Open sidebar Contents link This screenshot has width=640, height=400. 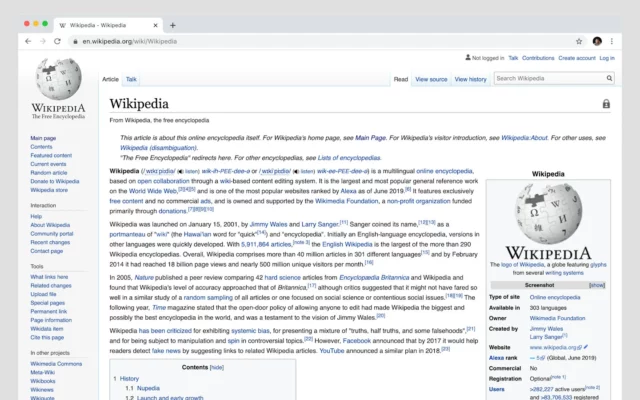41,147
